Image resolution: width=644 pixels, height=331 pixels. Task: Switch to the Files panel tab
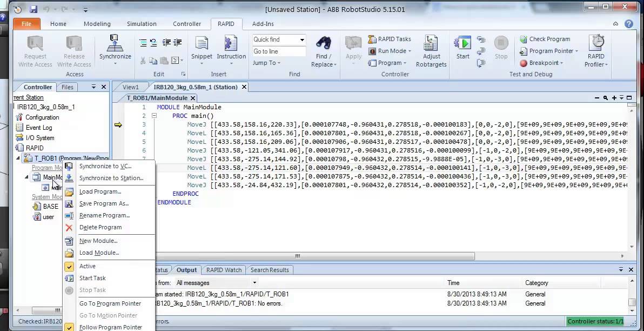68,87
